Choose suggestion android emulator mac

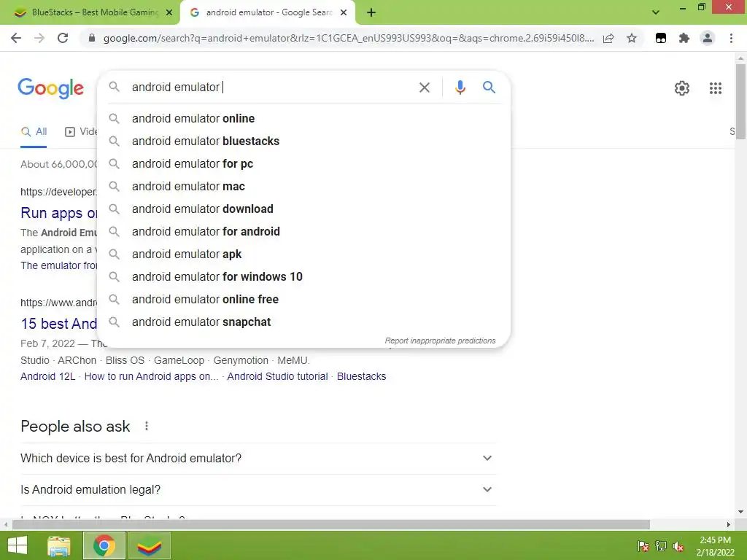pos(304,186)
